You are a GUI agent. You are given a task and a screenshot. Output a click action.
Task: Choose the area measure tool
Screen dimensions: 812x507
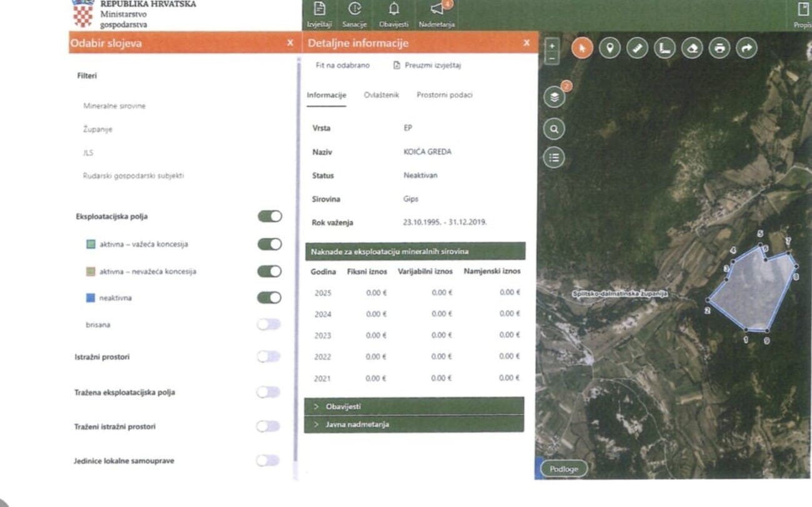tap(665, 48)
